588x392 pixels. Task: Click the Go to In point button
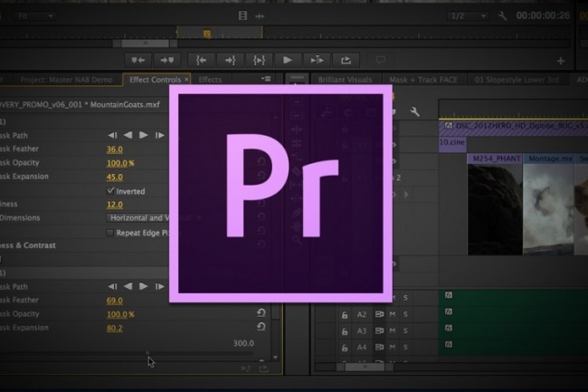(202, 60)
